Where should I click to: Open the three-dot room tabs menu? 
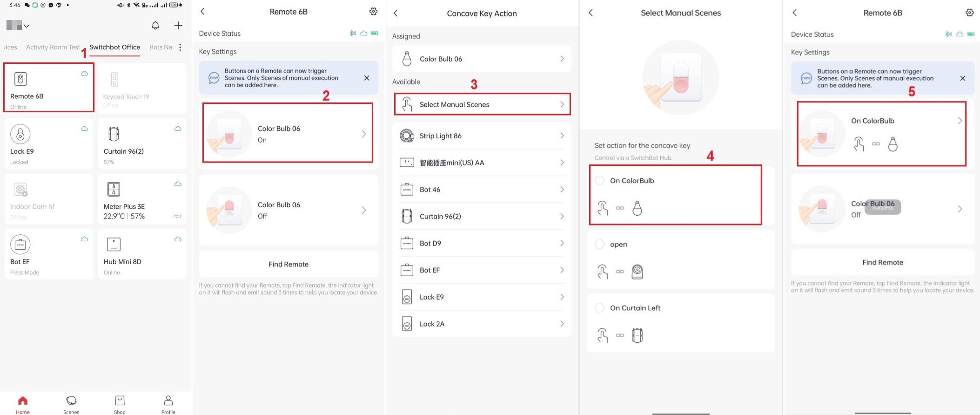click(x=180, y=48)
